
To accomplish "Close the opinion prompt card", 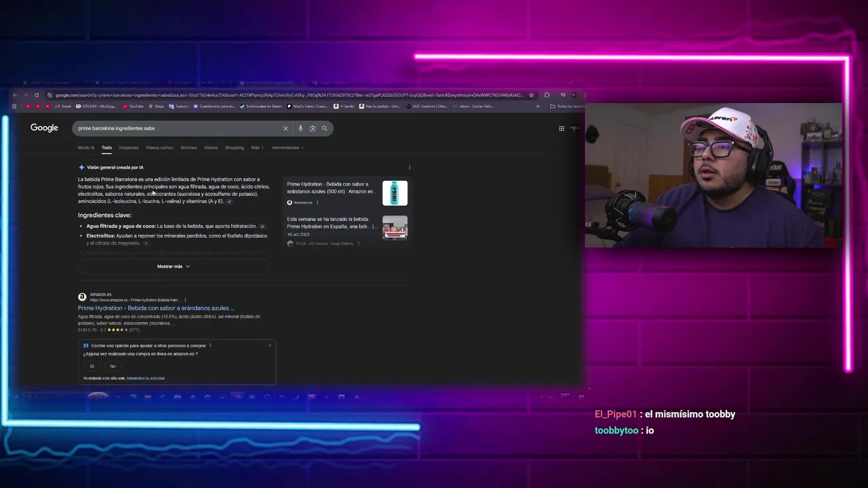I will point(270,346).
